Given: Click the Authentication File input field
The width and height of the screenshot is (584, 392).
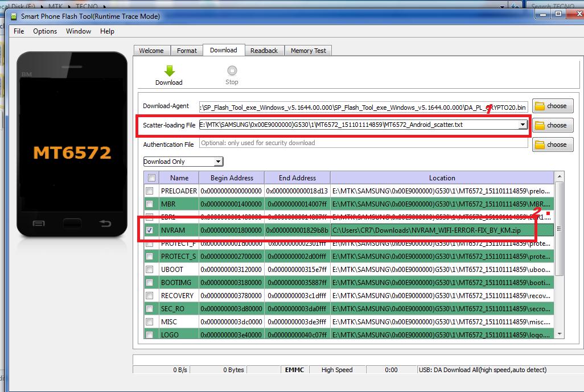Looking at the screenshot, I should 363,143.
